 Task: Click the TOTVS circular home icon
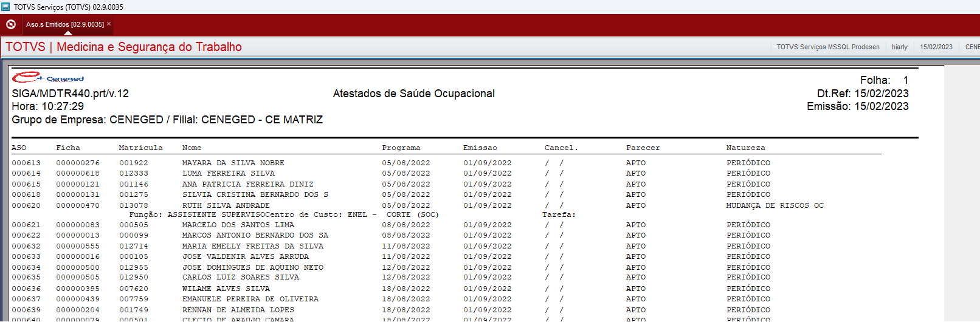[11, 24]
